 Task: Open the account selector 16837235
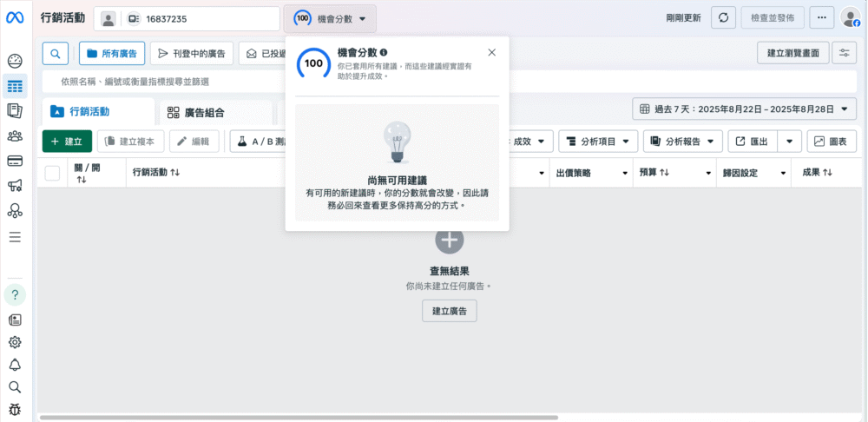point(187,19)
